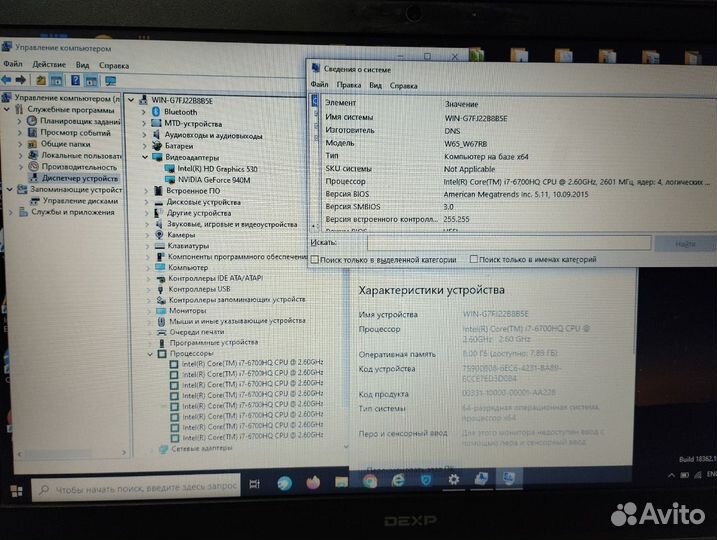This screenshot has height=540, width=717.
Task: Select Общие папки in left tree
Action: (65, 144)
